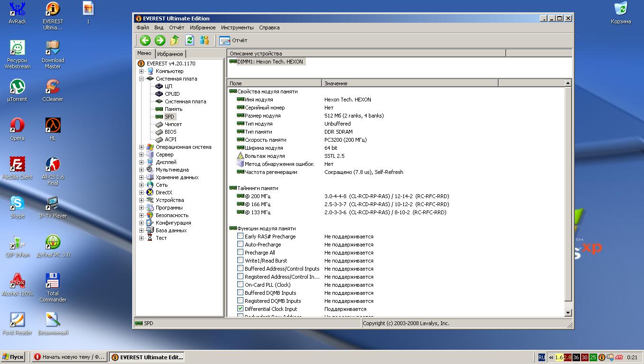Click the scrollbar up arrow in the details list
Image resolution: width=644 pixels, height=364 pixels.
coord(568,83)
